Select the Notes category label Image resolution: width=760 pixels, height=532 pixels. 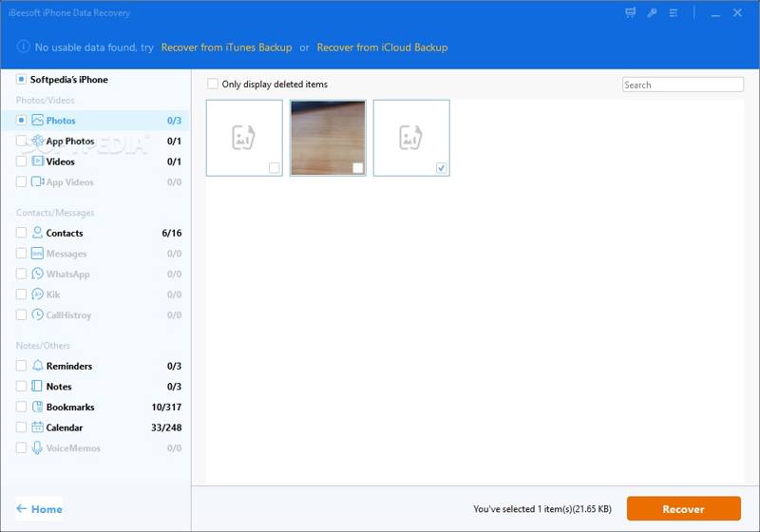coord(59,386)
